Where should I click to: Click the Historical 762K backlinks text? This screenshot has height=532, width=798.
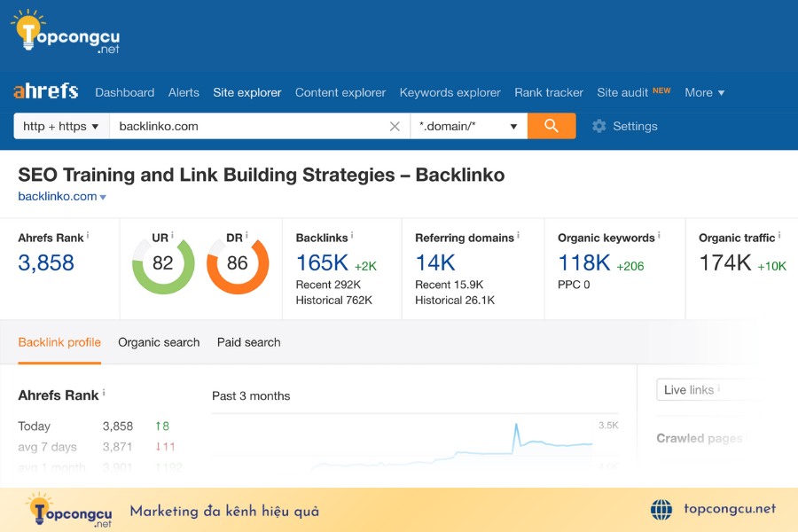334,301
